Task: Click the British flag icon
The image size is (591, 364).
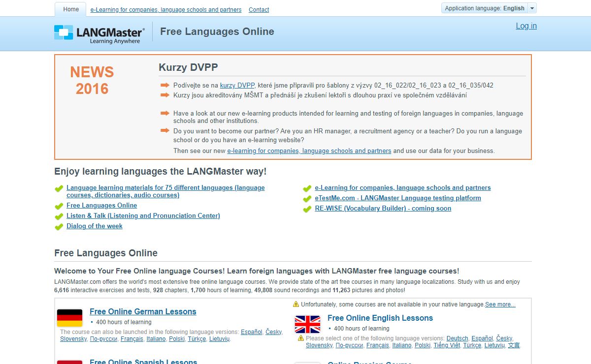Action: pos(307,324)
